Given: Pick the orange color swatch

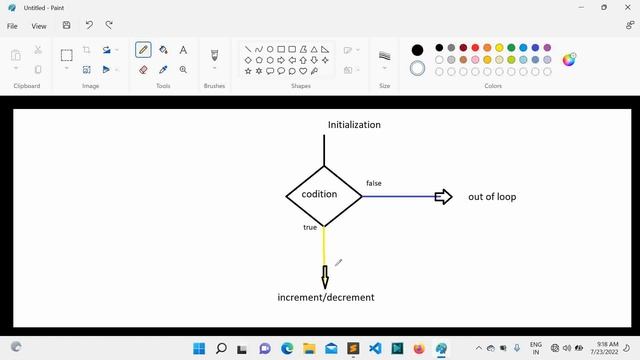Looking at the screenshot, I should 487,48.
